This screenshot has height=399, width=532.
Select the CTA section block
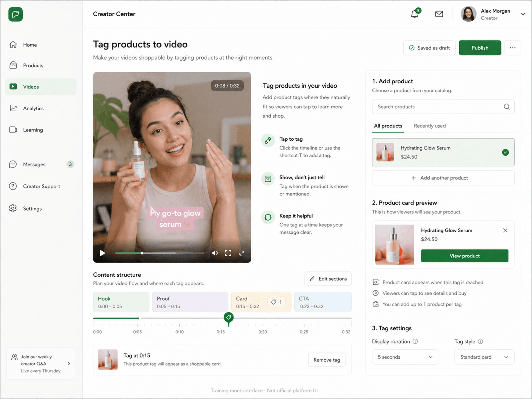click(x=323, y=302)
